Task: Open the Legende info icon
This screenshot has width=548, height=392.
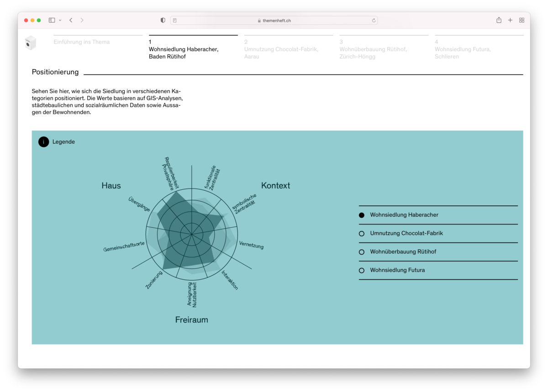Action: click(43, 142)
